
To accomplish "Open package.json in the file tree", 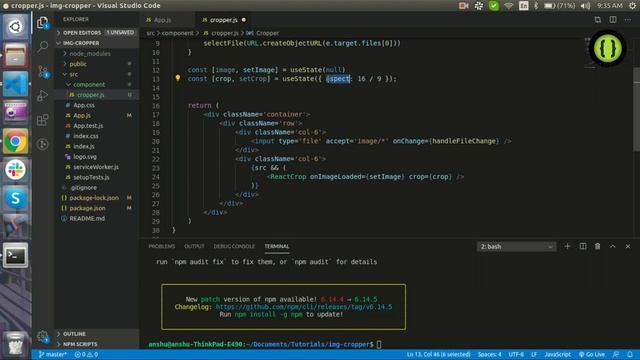I will click(x=97, y=208).
